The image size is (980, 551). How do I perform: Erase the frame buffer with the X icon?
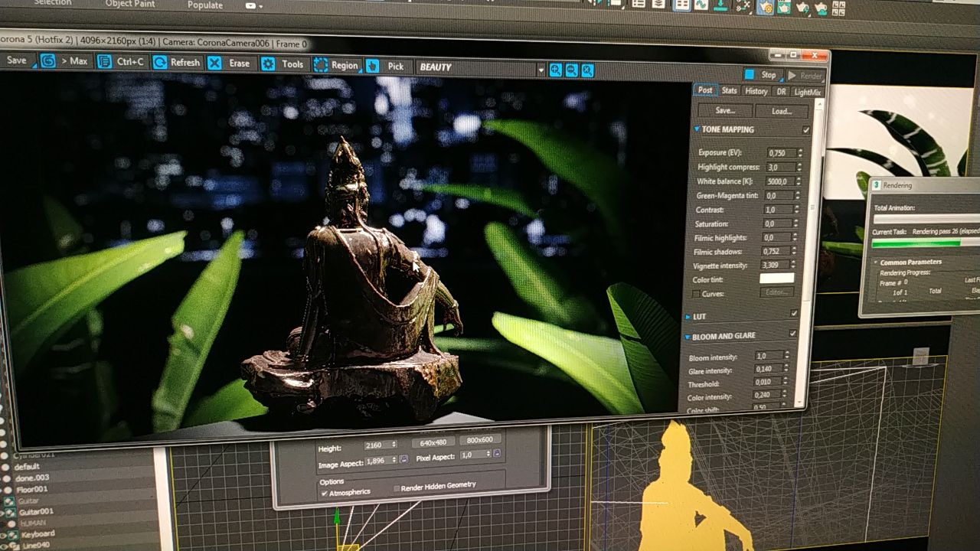coord(215,63)
